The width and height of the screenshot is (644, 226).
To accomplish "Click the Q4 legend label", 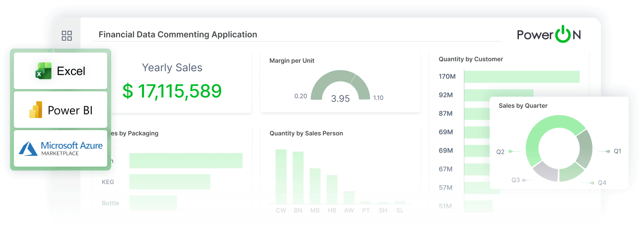I will pos(602,182).
